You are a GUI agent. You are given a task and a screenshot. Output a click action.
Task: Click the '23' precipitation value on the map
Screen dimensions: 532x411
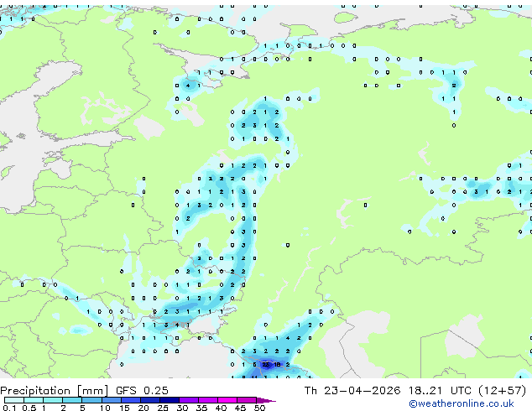tap(266, 365)
